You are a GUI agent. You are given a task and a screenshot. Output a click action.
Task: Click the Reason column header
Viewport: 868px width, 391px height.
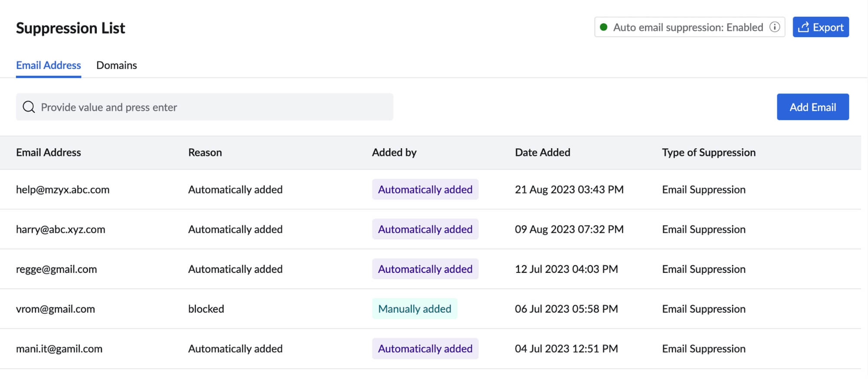point(205,152)
